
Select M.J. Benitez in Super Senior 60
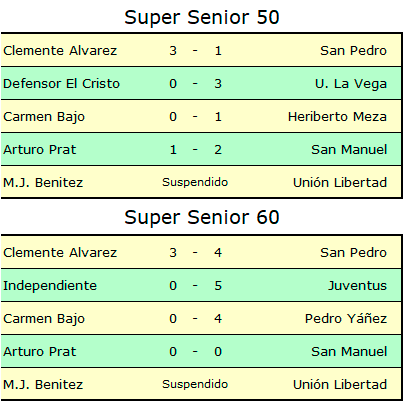43,385
